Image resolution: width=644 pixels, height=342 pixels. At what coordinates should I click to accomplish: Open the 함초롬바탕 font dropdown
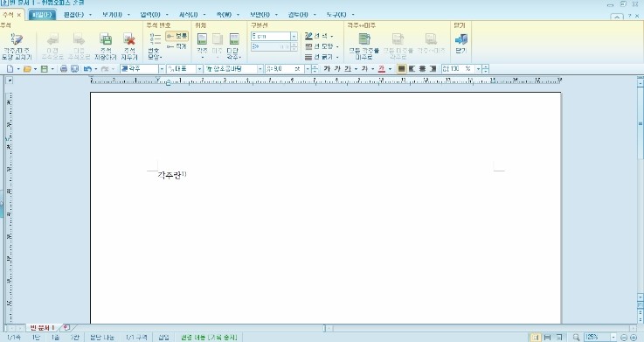[260, 69]
